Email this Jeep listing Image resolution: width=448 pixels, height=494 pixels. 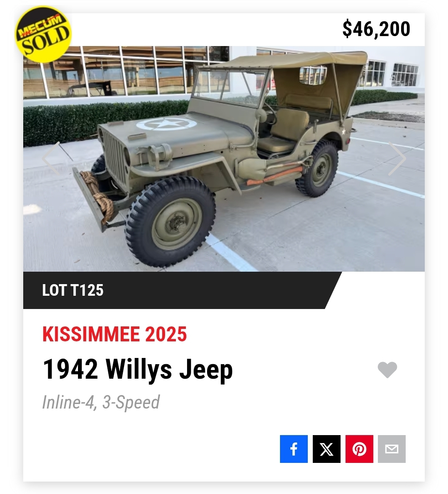click(392, 449)
